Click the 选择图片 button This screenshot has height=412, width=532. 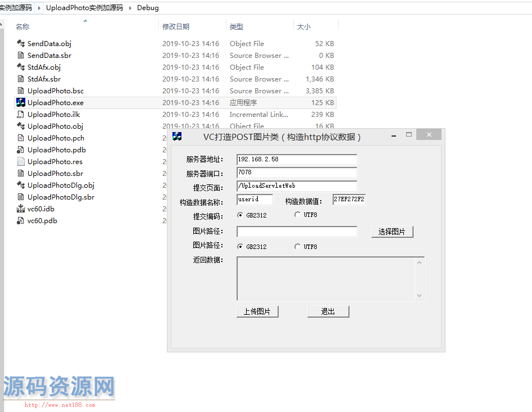[x=392, y=232]
